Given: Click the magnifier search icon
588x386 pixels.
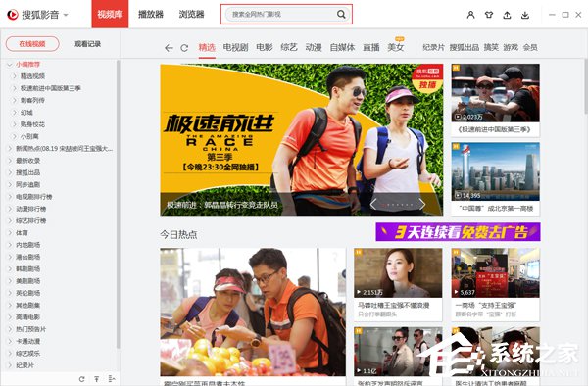Looking at the screenshot, I should (x=341, y=15).
